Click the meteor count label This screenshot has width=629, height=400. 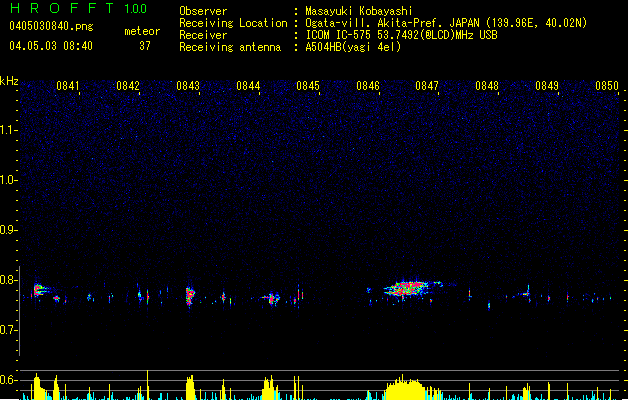(x=142, y=31)
